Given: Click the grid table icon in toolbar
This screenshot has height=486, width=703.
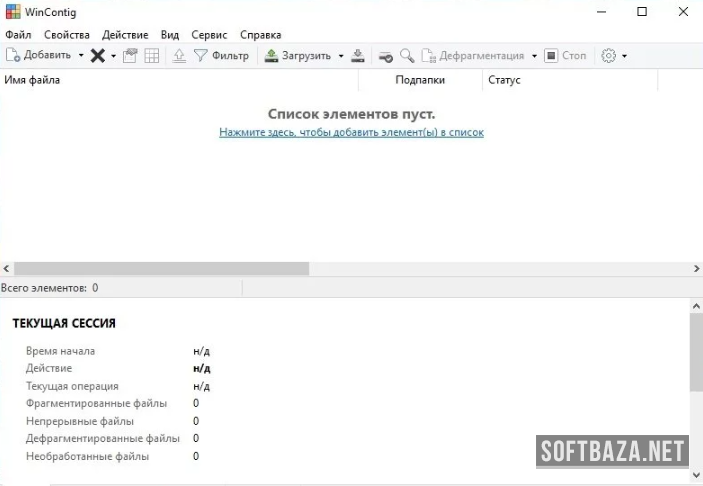Looking at the screenshot, I should tap(152, 56).
